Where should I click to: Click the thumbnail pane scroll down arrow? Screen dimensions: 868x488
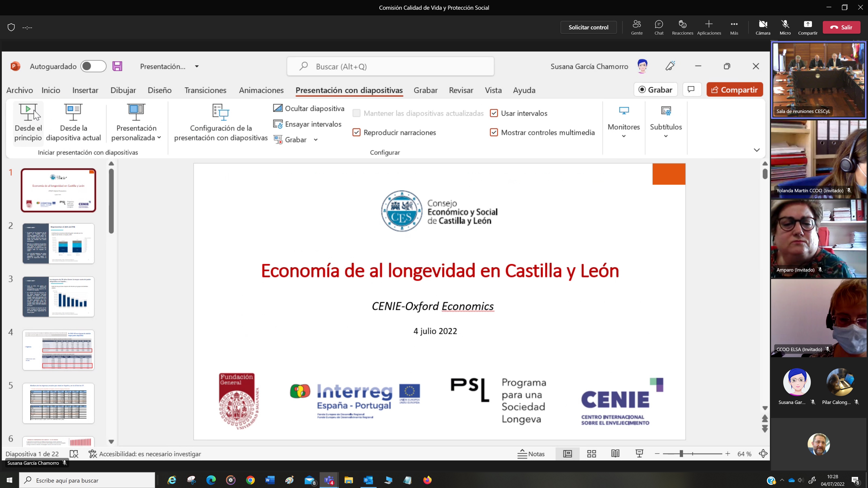click(111, 441)
